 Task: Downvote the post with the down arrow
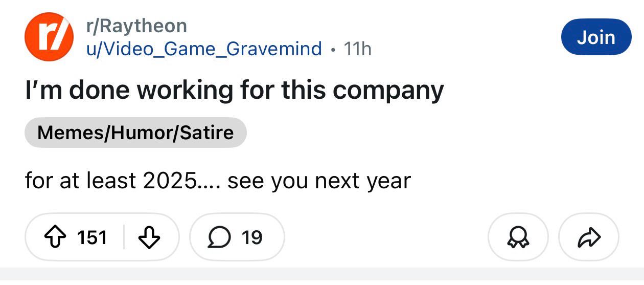point(150,237)
